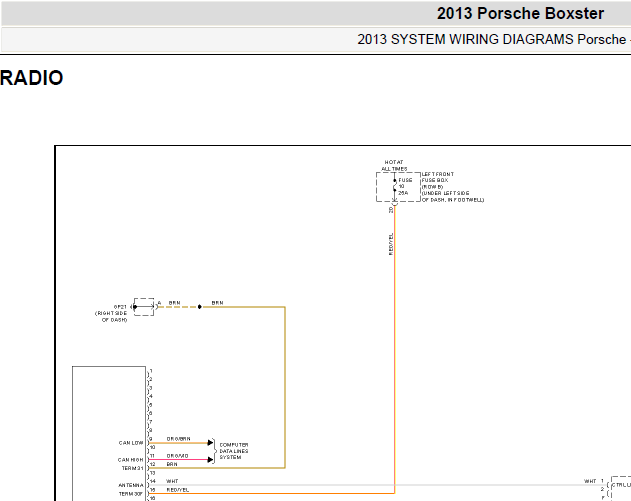631x501 pixels.
Task: Click the 'CAN LOW' terminal label
Action: pyautogui.click(x=131, y=443)
